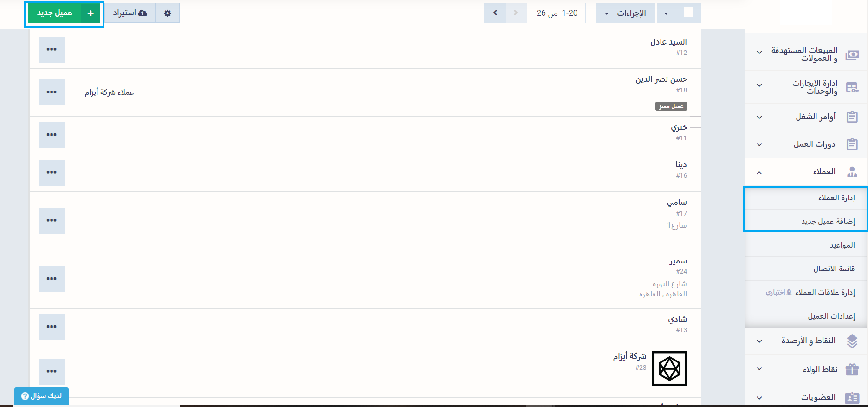Select المواعيد in the sidebar
Screen dimensions: 868x407
[x=842, y=245]
